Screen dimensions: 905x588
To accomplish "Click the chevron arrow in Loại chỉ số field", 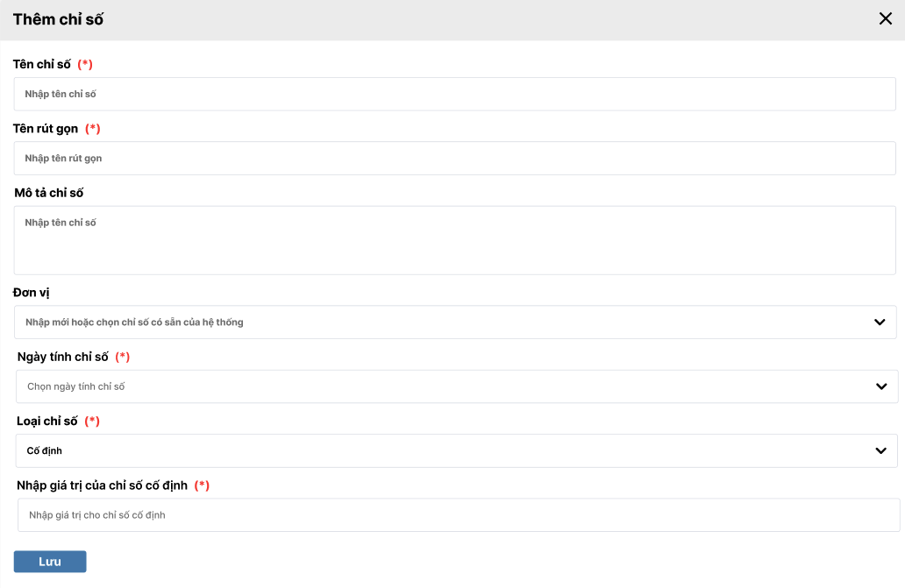I will [880, 451].
